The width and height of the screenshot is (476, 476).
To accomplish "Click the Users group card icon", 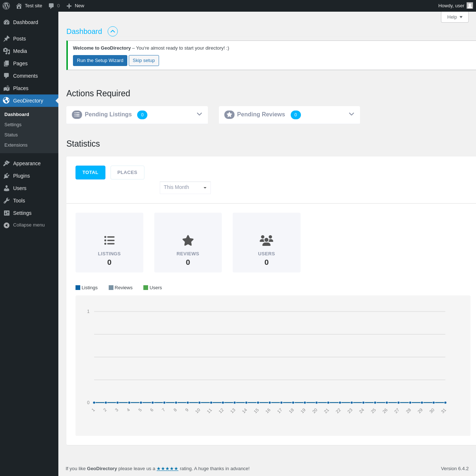I will 266,240.
